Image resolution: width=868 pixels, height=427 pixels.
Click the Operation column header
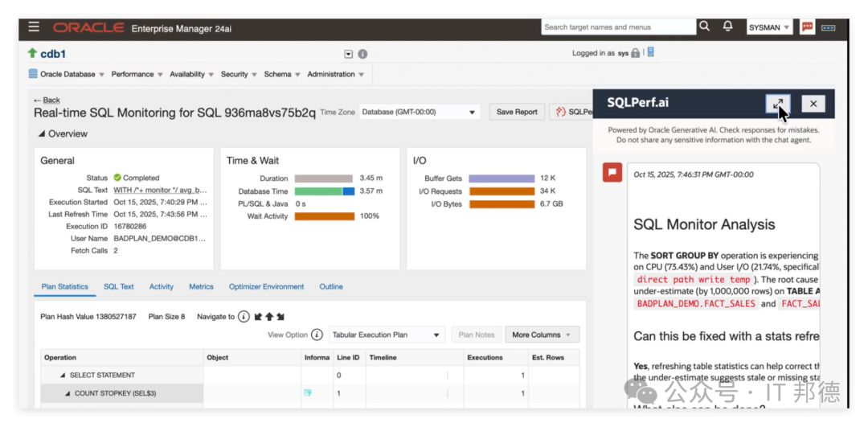pos(122,358)
